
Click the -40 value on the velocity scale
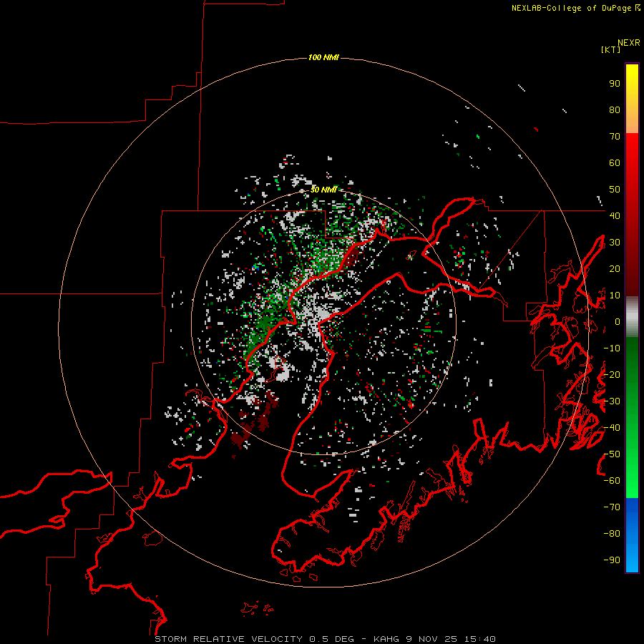click(612, 428)
